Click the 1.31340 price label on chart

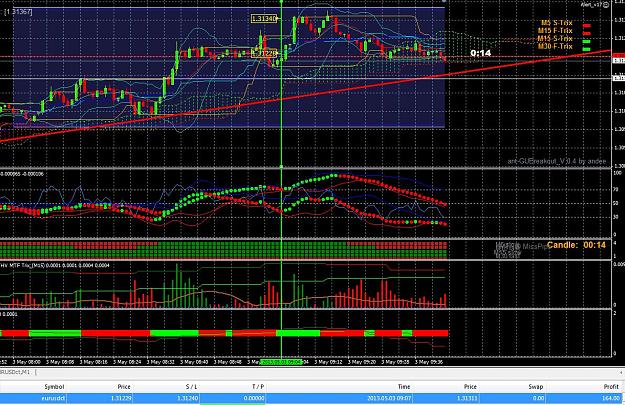point(264,19)
